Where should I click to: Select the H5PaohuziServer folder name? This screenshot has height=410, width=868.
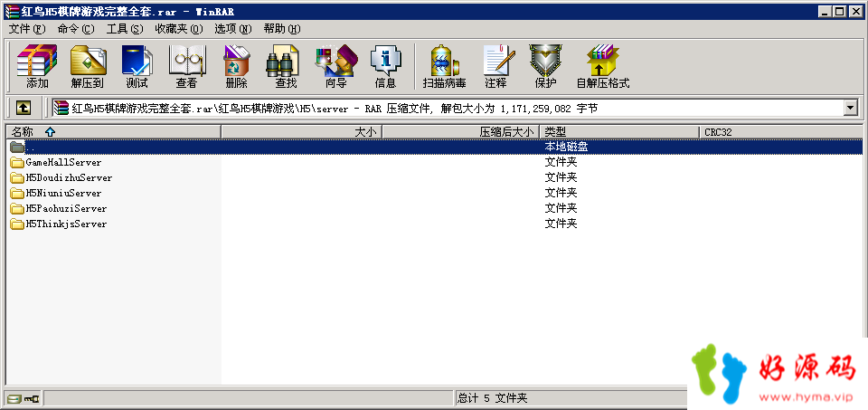coord(66,209)
